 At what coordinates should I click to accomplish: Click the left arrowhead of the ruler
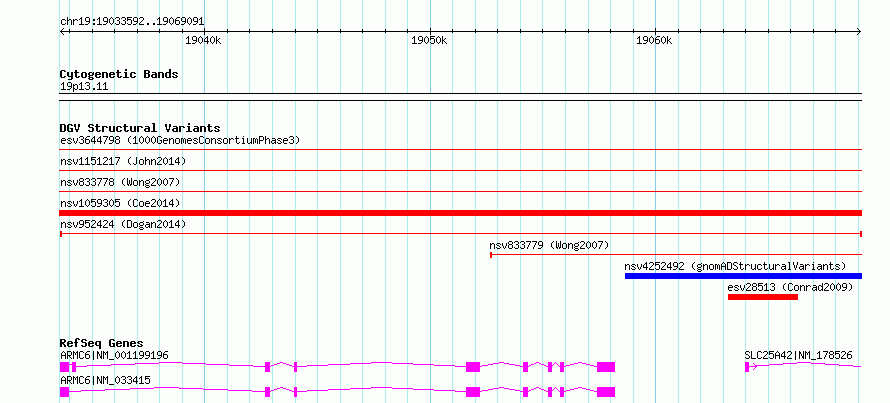[62, 32]
